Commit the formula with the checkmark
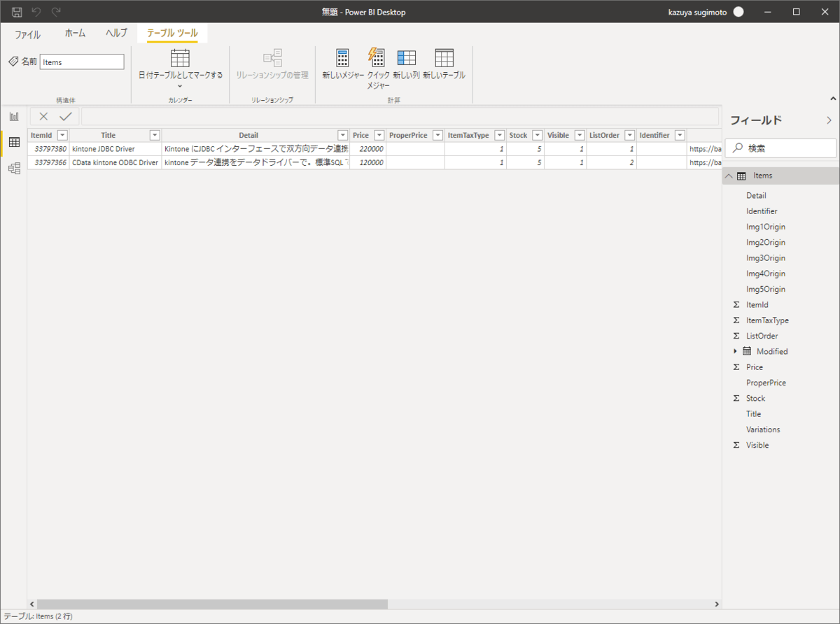Screen dimensions: 840x624 point(66,117)
